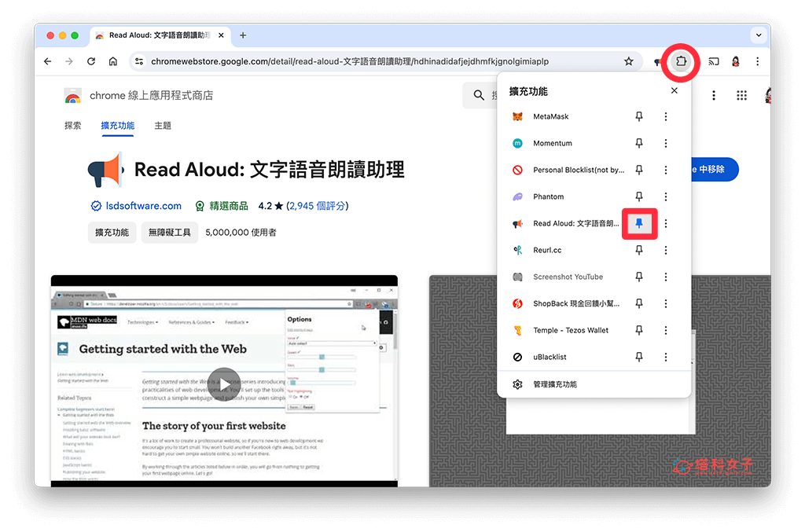Click the Chrome Web Store logo
The image size is (805, 532).
[73, 95]
